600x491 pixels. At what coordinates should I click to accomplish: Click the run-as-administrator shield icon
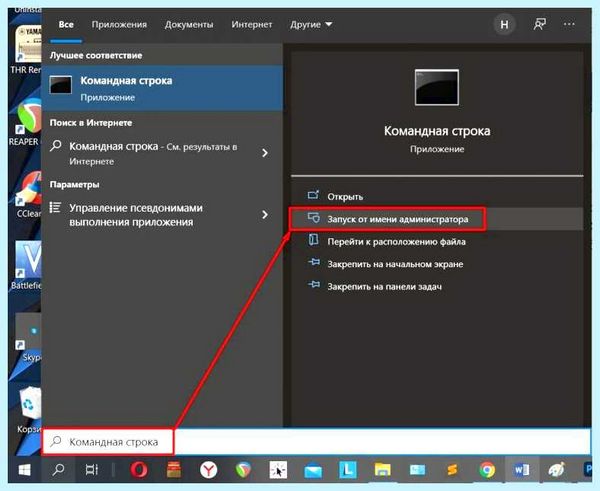point(313,218)
